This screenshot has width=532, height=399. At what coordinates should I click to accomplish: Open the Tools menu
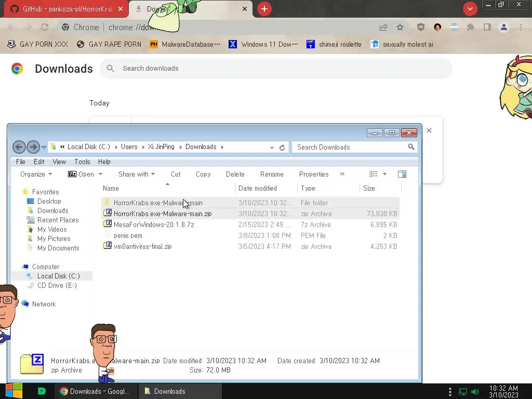click(82, 162)
